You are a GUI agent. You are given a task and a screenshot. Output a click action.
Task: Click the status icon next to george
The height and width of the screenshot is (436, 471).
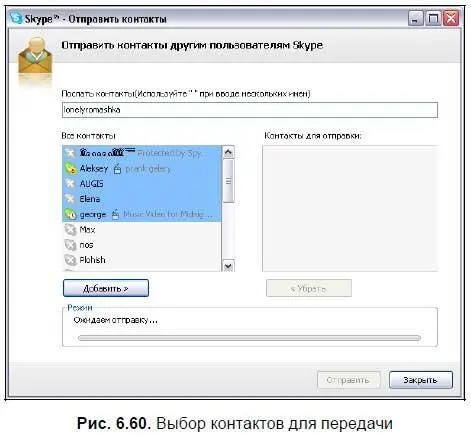(70, 214)
